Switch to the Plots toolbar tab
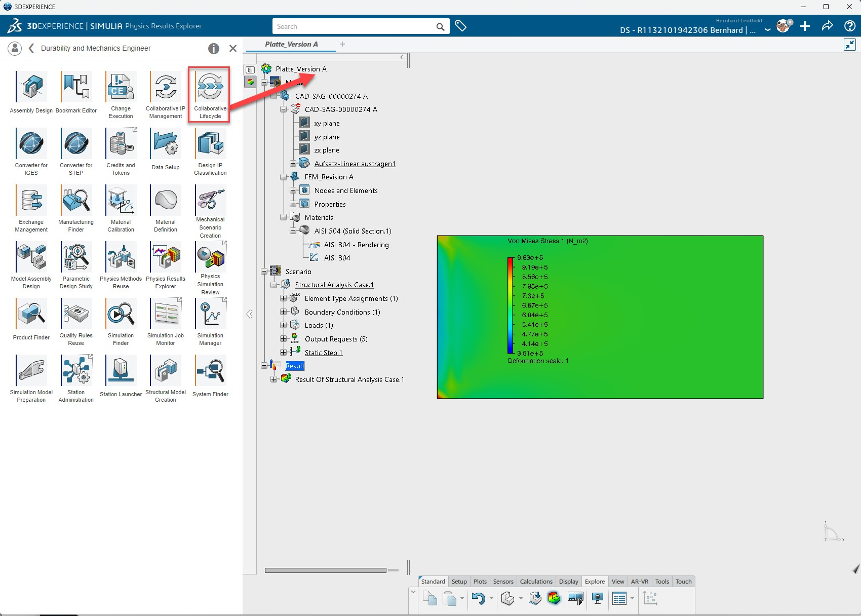Viewport: 861px width, 616px height. coord(480,582)
